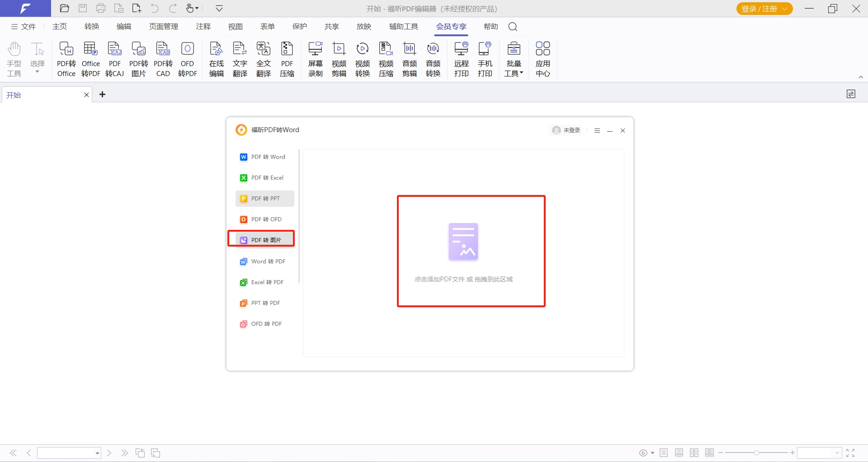Select PDF 转 Excel in converter sidebar
This screenshot has height=462, width=868.
[265, 178]
